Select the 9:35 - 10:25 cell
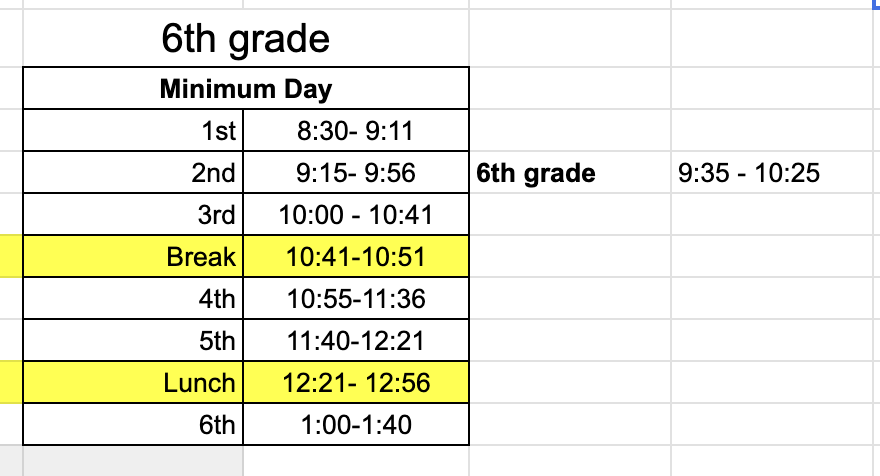The height and width of the screenshot is (476, 880). (x=749, y=173)
